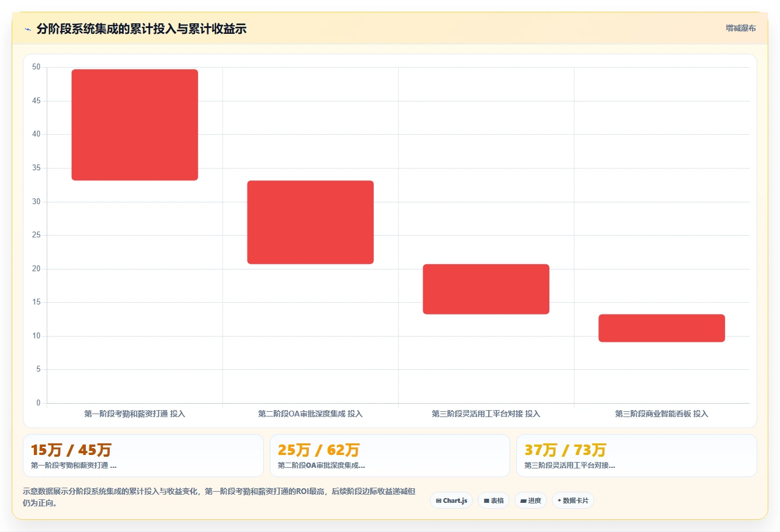Screen dimensions: 780x532
Task: Click card caption 第三阶段灵活用工平台对接...
Action: click(x=569, y=466)
